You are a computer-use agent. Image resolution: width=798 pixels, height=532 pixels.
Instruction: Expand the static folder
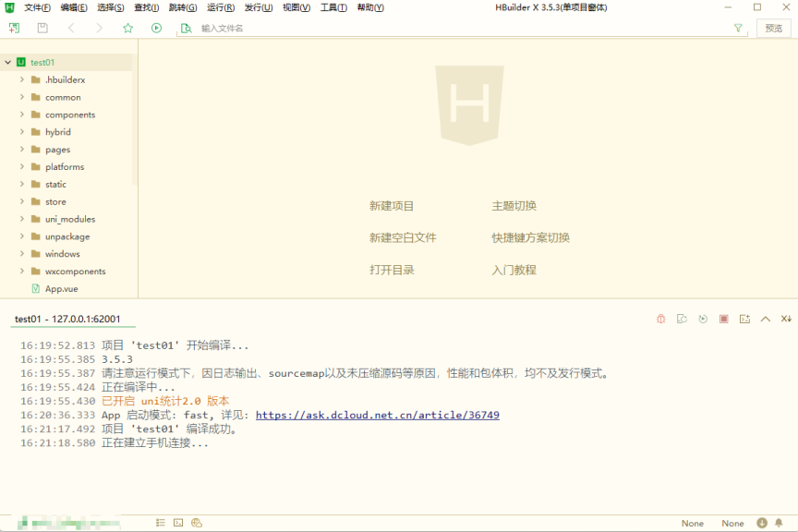[x=22, y=184]
